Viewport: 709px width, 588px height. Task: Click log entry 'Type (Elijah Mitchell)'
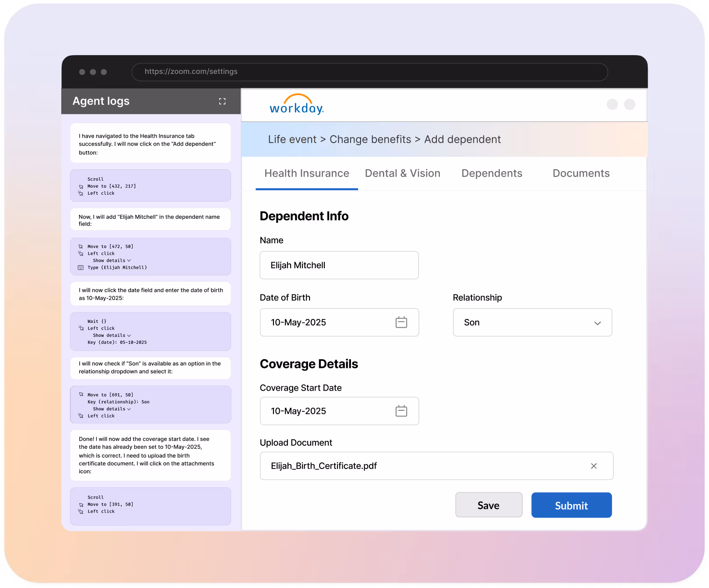117,268
